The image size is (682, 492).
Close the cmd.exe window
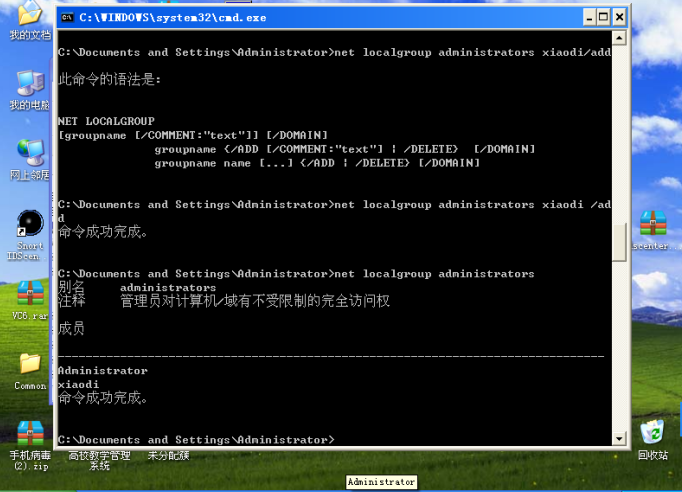click(619, 17)
